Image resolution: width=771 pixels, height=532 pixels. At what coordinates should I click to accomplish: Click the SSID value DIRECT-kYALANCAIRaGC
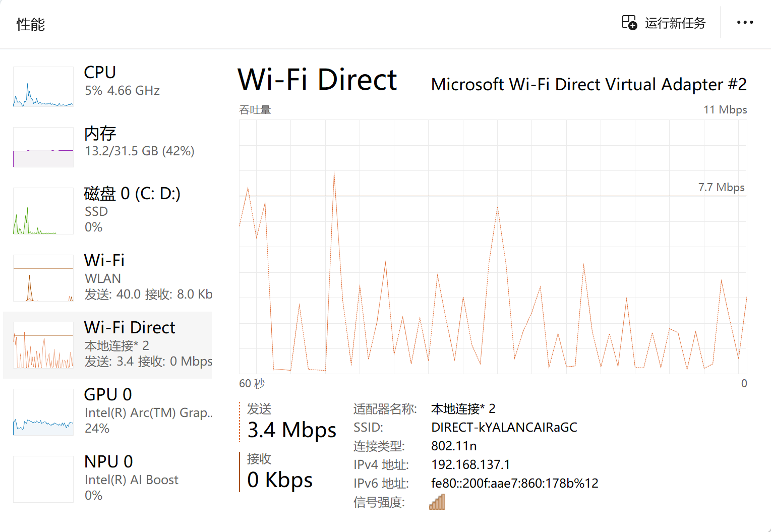click(504, 427)
